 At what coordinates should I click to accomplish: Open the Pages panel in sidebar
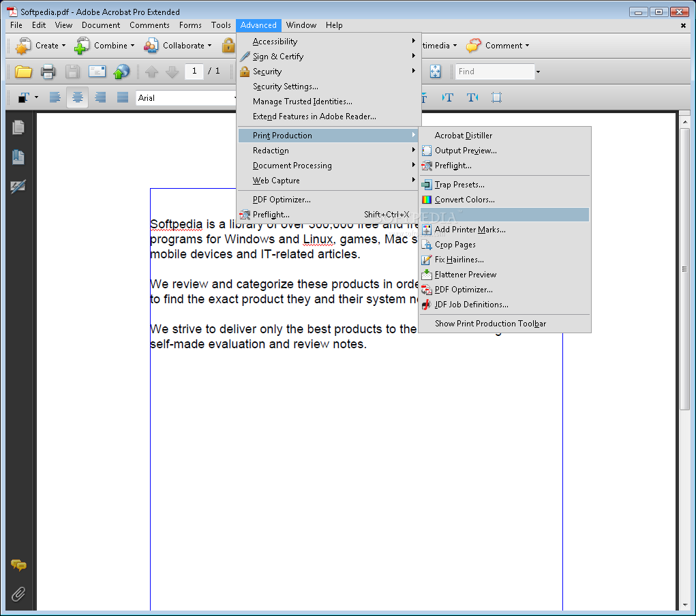click(18, 127)
